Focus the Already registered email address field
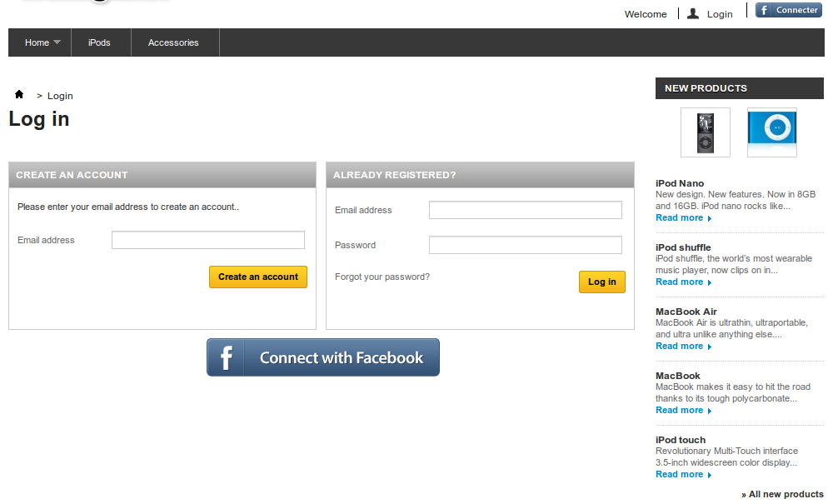833x504 pixels. tap(525, 210)
